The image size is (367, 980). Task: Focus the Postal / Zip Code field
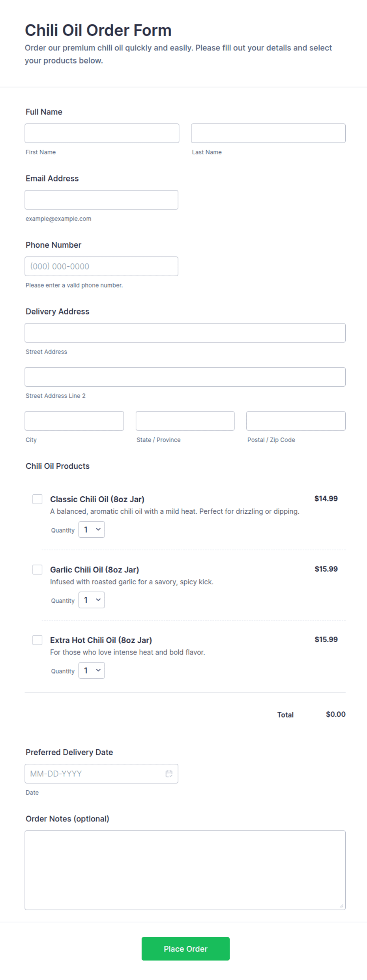pyautogui.click(x=296, y=421)
